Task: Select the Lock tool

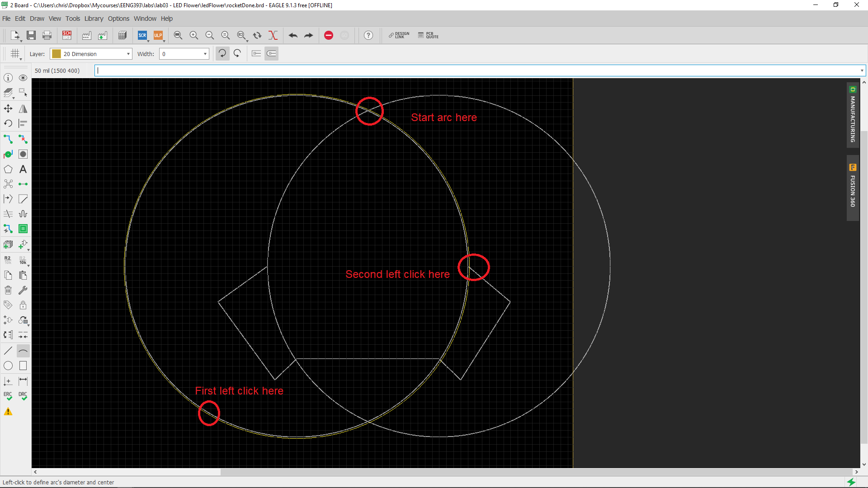Action: pyautogui.click(x=23, y=305)
